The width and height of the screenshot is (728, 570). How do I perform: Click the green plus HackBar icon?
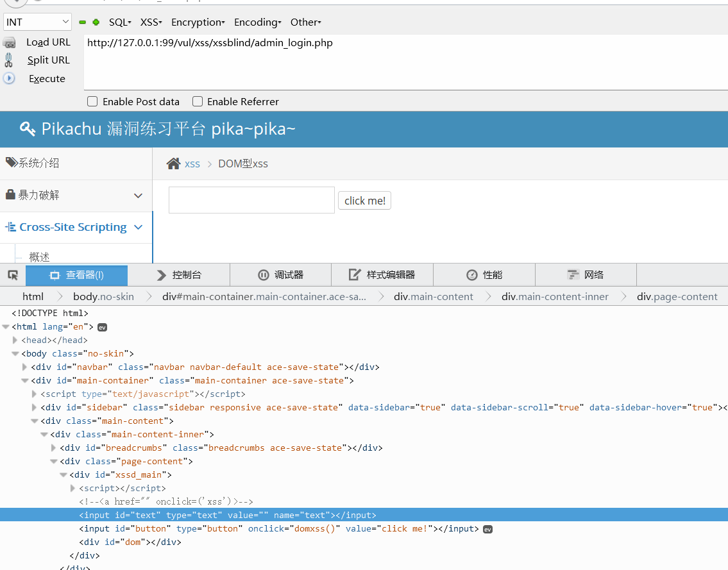(x=96, y=22)
